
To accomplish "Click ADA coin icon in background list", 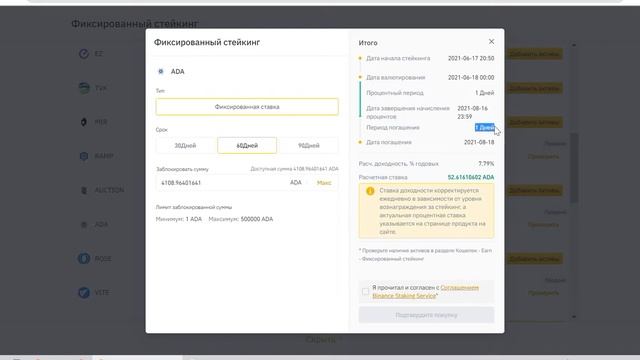I will point(84,224).
